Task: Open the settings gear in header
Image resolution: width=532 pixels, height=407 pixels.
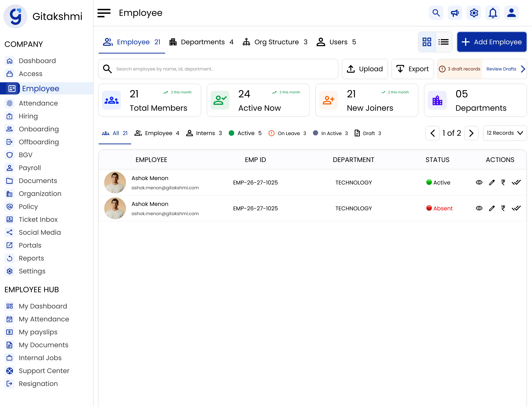Action: [x=474, y=13]
